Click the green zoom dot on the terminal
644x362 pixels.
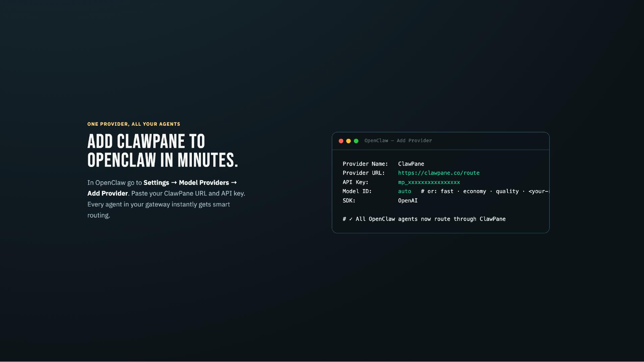[356, 141]
